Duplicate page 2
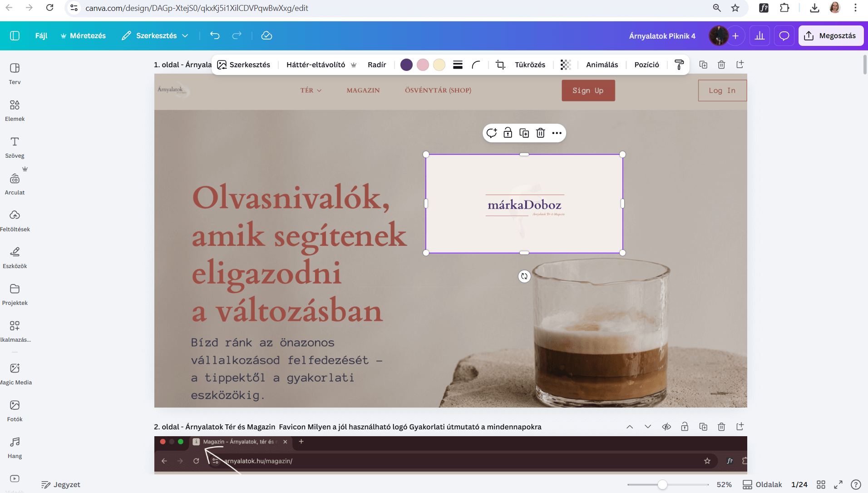The image size is (868, 493). point(703,427)
